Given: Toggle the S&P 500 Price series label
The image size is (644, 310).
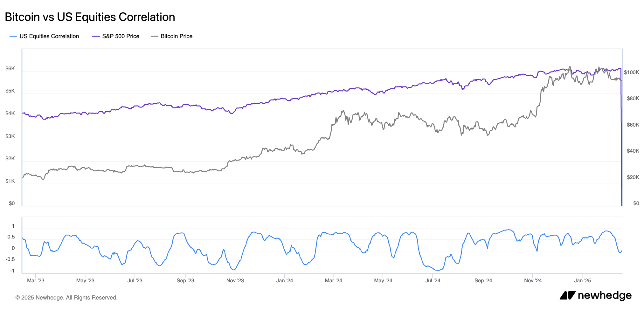Looking at the screenshot, I should (x=121, y=36).
